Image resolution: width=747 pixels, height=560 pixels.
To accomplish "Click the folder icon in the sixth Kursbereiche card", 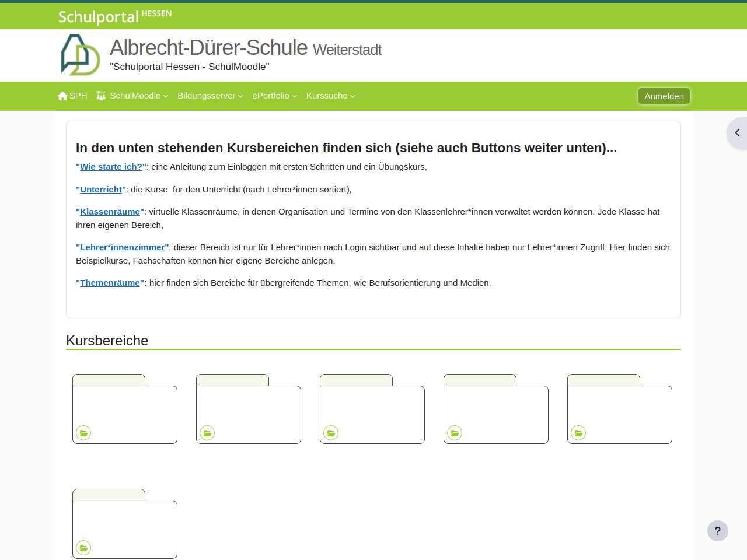I will pos(83,548).
